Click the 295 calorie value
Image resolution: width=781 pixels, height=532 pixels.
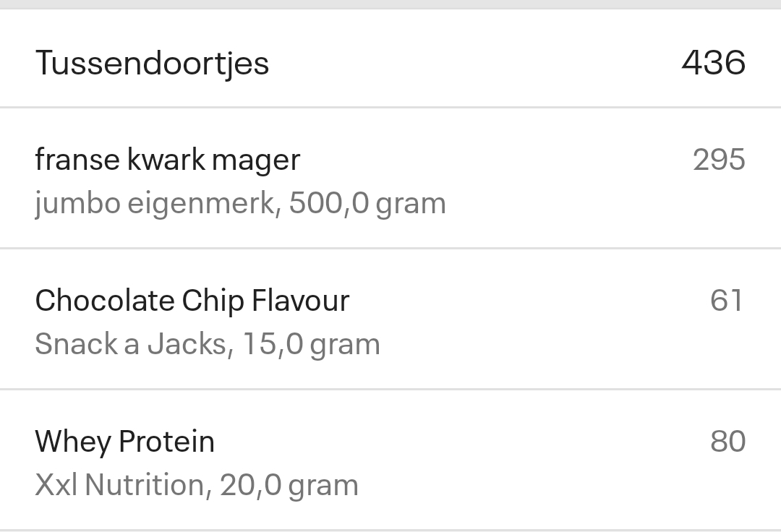[720, 159]
